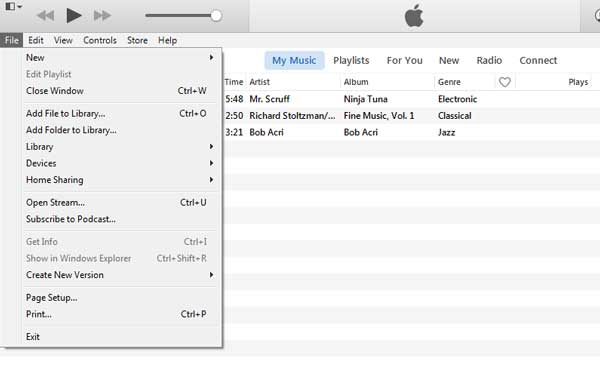The width and height of the screenshot is (600, 372).
Task: Select Page Setup menu item
Action: click(119, 297)
